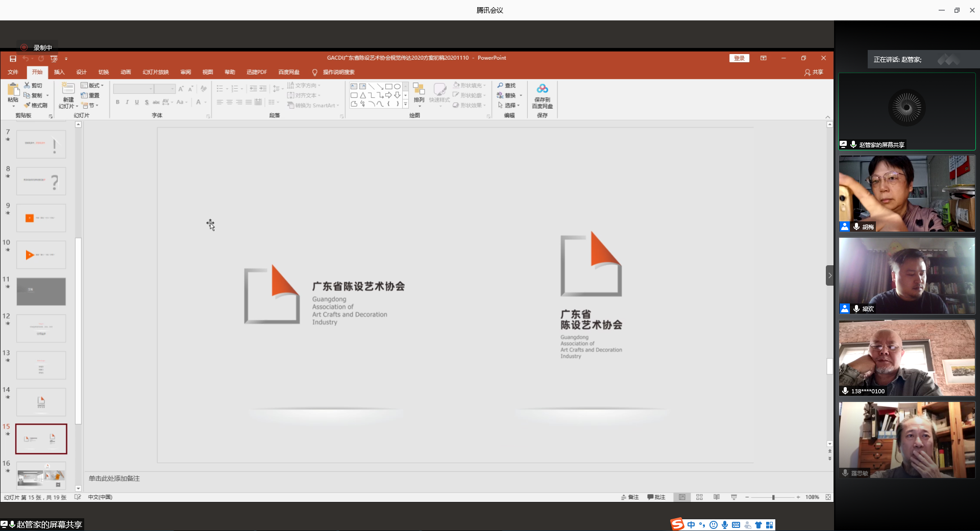
Task: Click the Quick Styles (快速样式) icon
Action: click(x=439, y=89)
